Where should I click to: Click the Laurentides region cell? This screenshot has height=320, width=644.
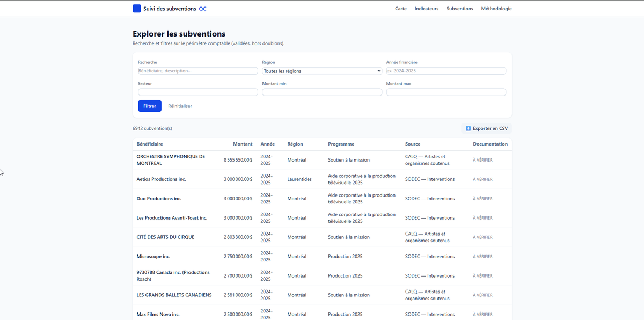[299, 179]
